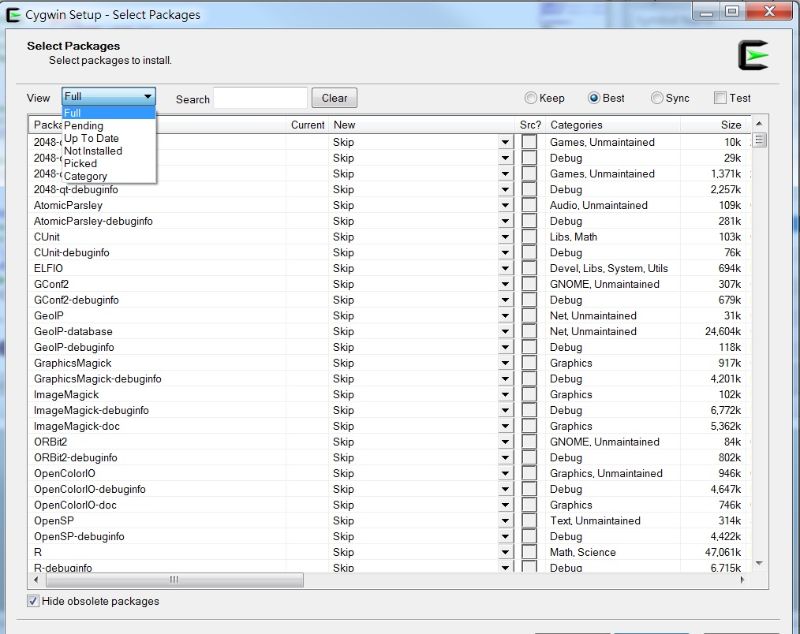The height and width of the screenshot is (634, 800).
Task: Click the Cygwin logo in the title bar
Action: pyautogui.click(x=13, y=15)
